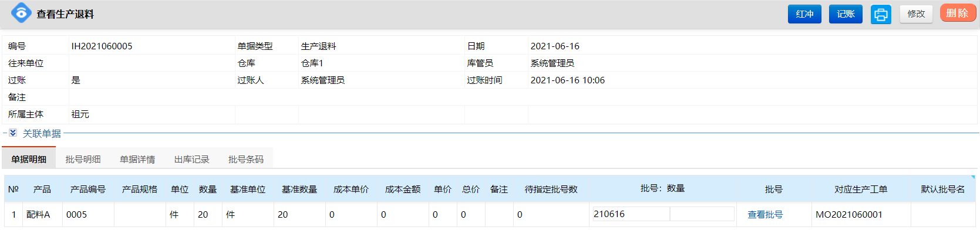Click the 基准单位 column header
Image resolution: width=980 pixels, height=230 pixels.
pos(248,190)
